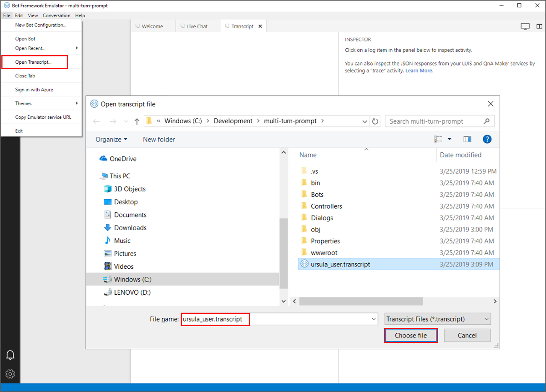
Task: Close the Transcript tab
Action: (260, 26)
